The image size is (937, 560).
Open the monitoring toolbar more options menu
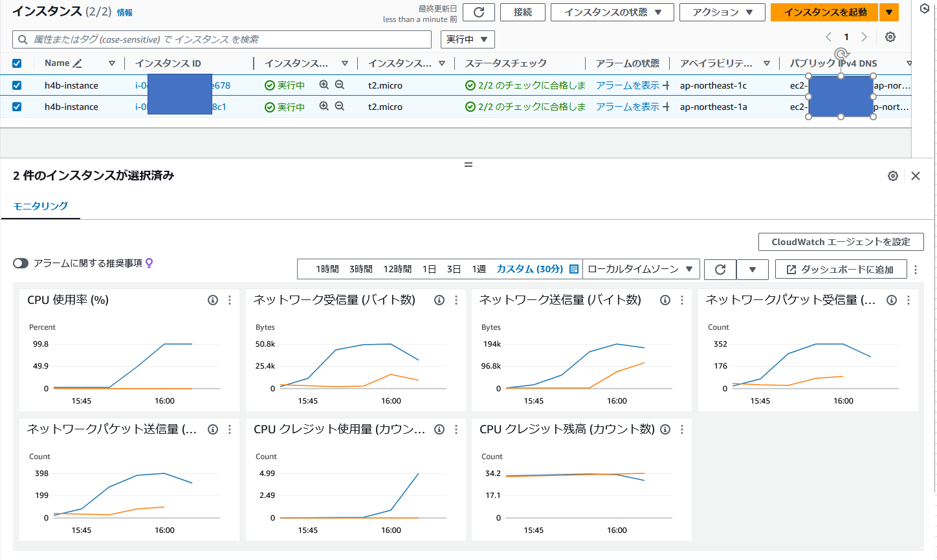[x=916, y=270]
